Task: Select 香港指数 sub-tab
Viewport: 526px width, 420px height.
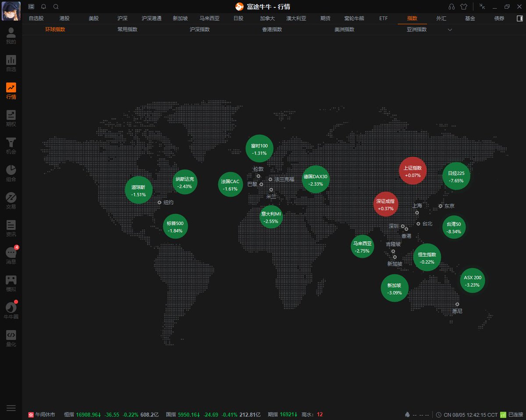Action: tap(272, 29)
